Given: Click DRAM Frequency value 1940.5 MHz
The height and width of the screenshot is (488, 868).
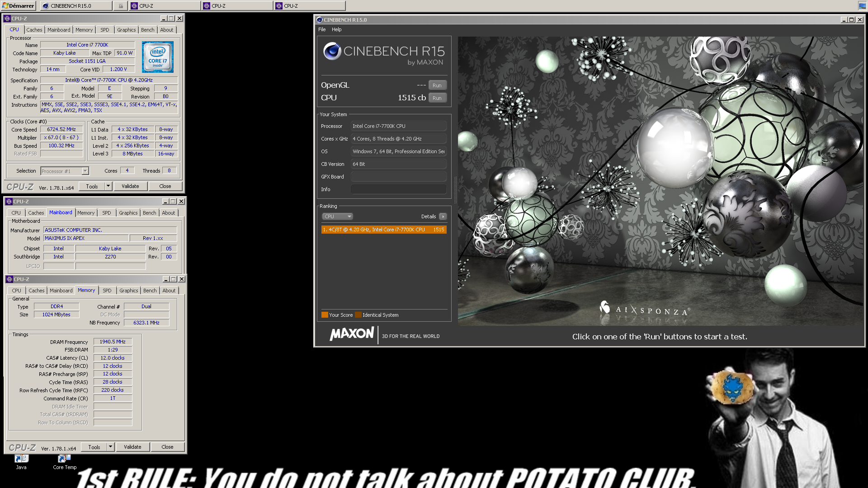Looking at the screenshot, I should tap(113, 342).
